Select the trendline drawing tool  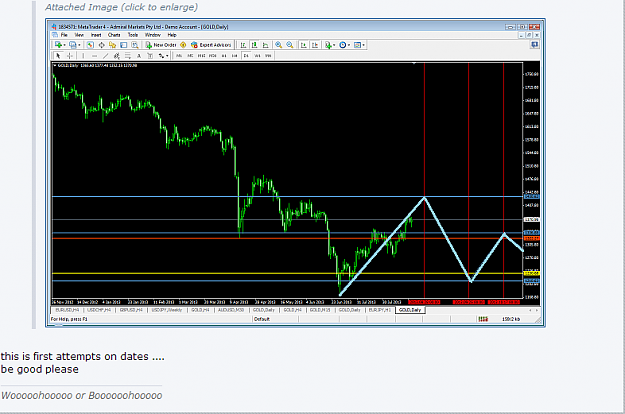pyautogui.click(x=106, y=56)
